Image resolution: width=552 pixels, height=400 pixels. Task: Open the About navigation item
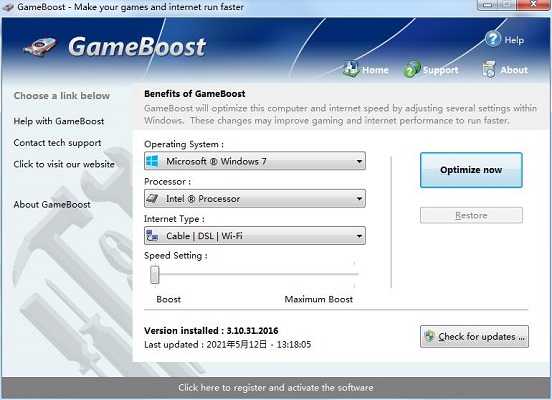[504, 69]
